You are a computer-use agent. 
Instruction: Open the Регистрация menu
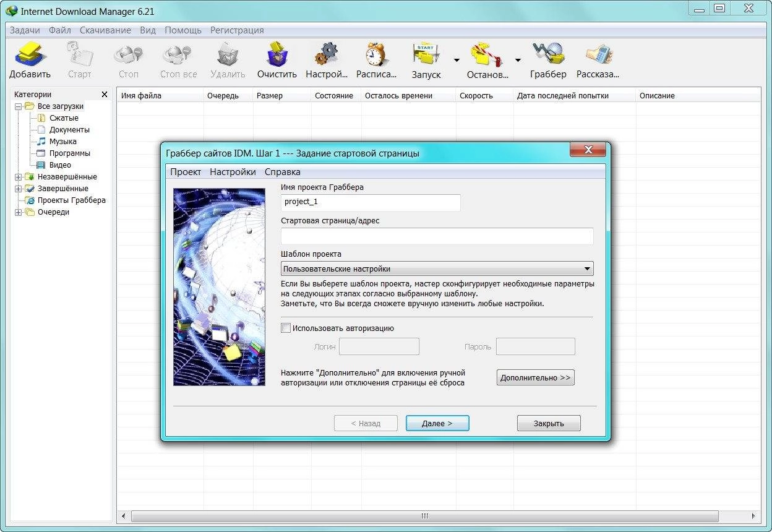(237, 30)
